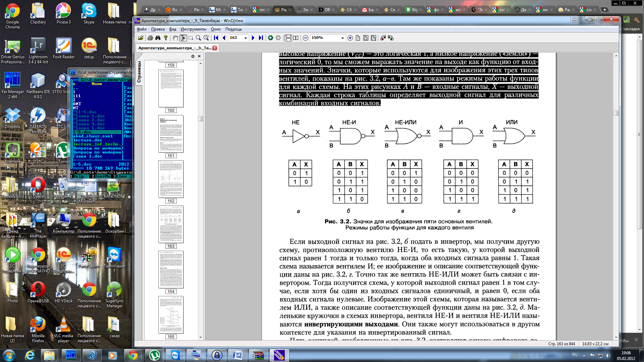644x362 pixels.
Task: Open the Find (binoculars) tool
Action: [x=158, y=38]
